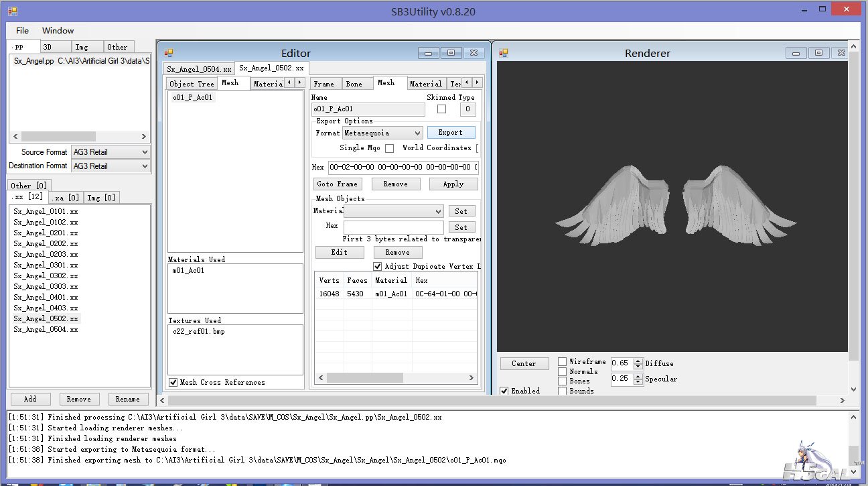Image resolution: width=868 pixels, height=486 pixels.
Task: Select m01_Ac01 under Materials Used
Action: coord(188,270)
